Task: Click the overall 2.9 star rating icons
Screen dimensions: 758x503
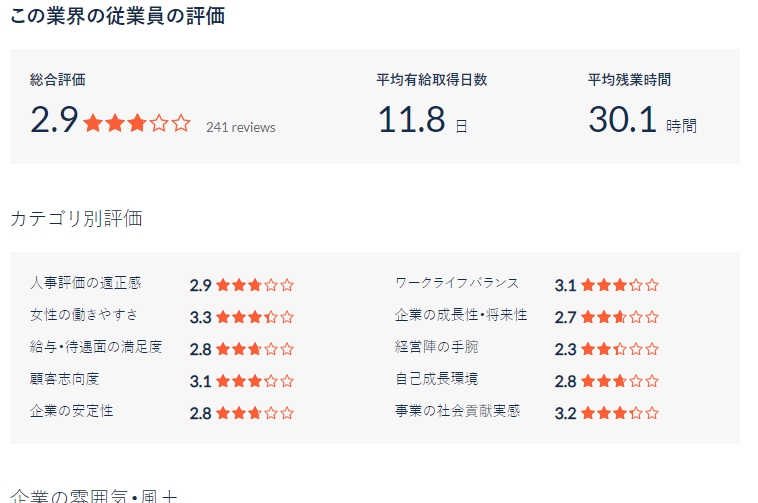Action: click(137, 123)
